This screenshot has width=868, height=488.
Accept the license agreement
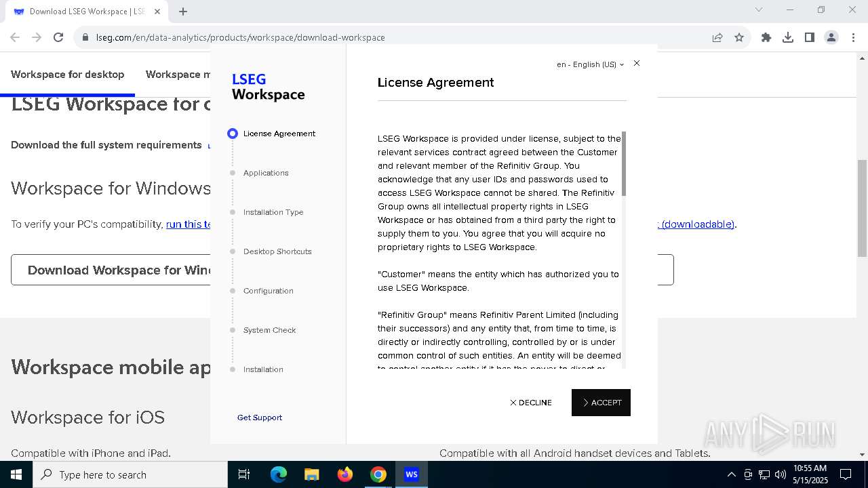click(601, 403)
